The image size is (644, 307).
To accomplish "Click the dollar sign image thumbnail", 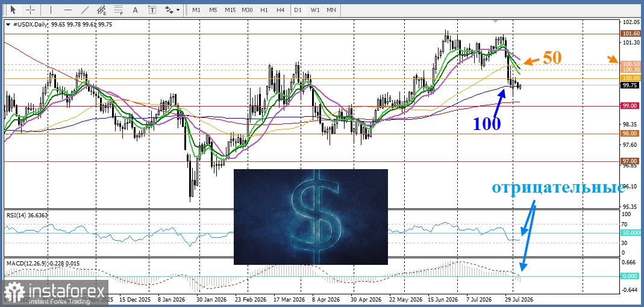I will pyautogui.click(x=310, y=217).
